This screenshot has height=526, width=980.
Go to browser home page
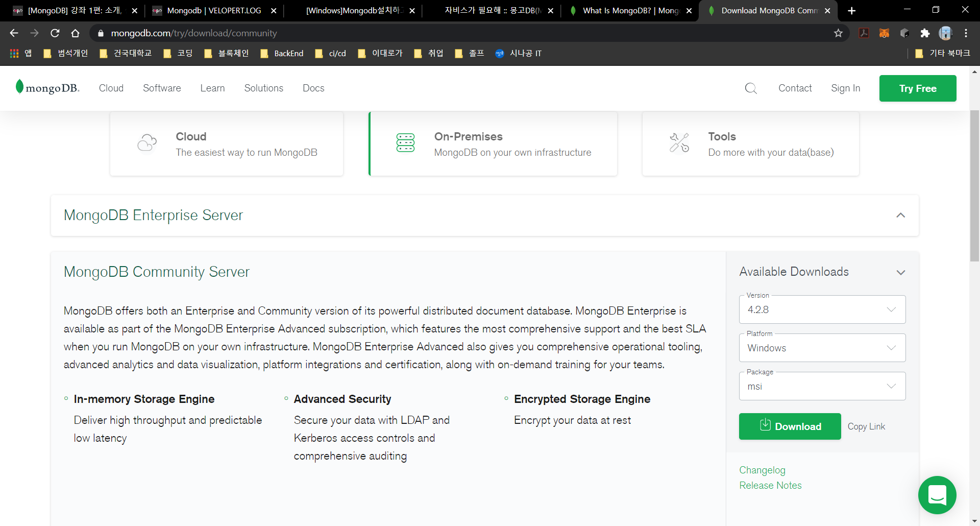75,33
